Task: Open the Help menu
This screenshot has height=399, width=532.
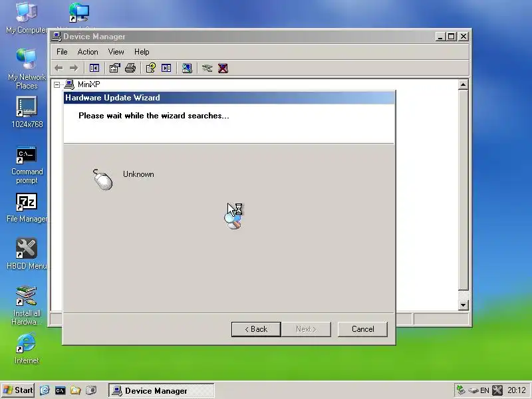Action: point(142,52)
